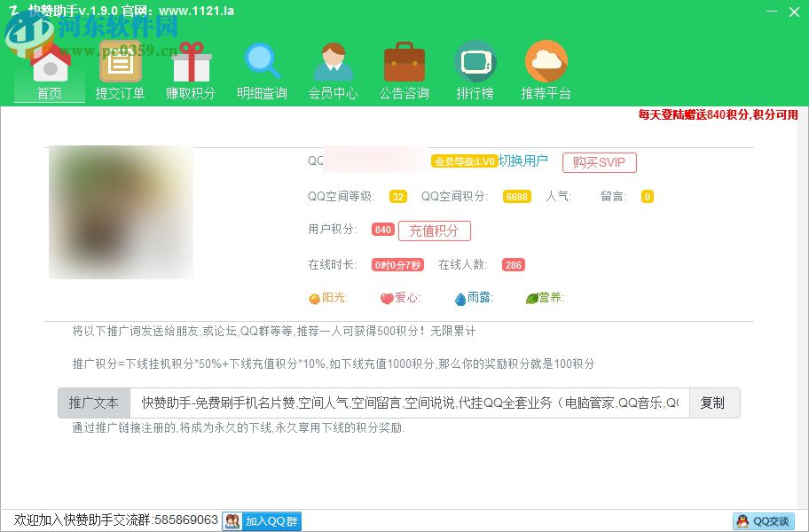The height and width of the screenshot is (532, 809).
Task: Click the 阳光 sun icon
Action: [316, 298]
